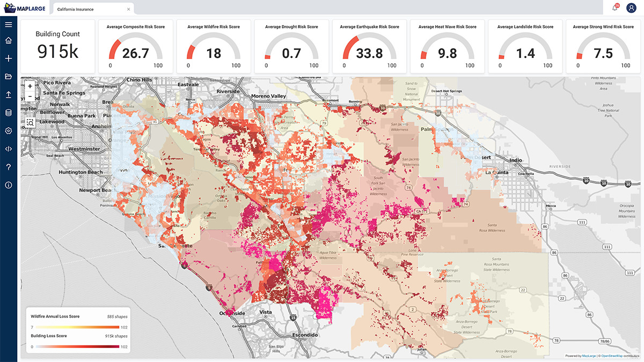This screenshot has height=362, width=644.
Task: Click the Wildfire Annual Loss Score gradient bar
Action: [78, 327]
